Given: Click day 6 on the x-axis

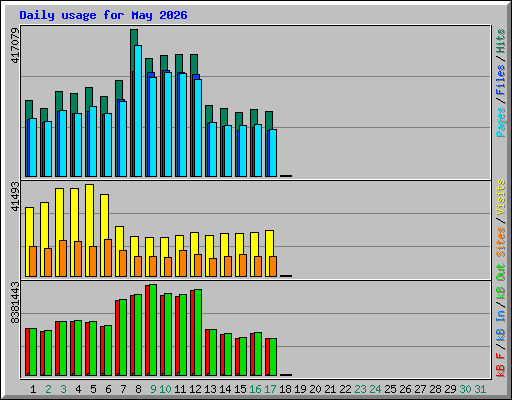Looking at the screenshot, I should (x=108, y=389).
